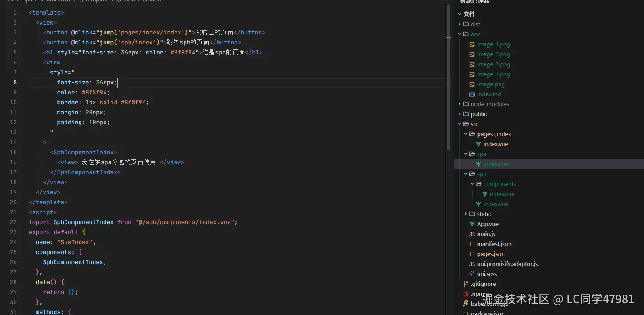Click the </template> closing tag on line 20

(48, 202)
